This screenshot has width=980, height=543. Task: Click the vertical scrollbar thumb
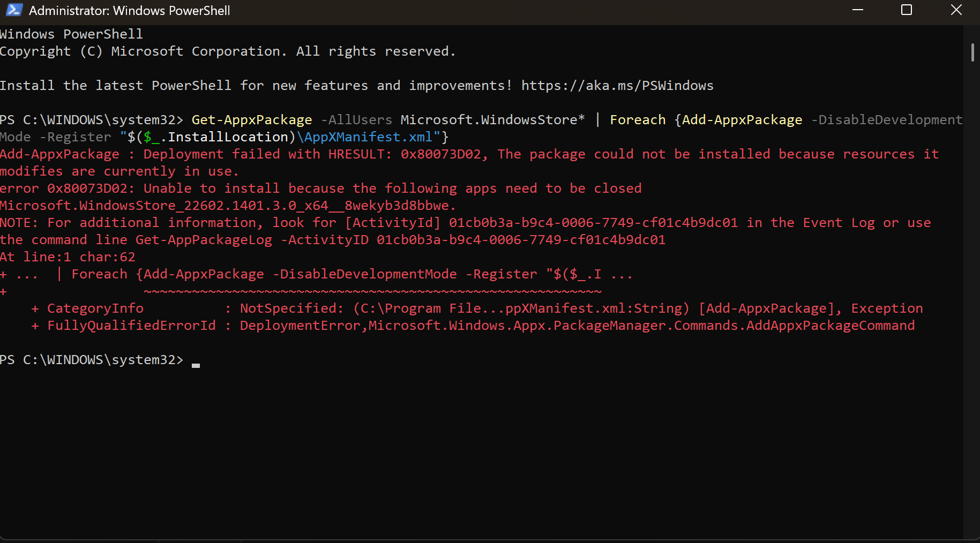(x=972, y=52)
